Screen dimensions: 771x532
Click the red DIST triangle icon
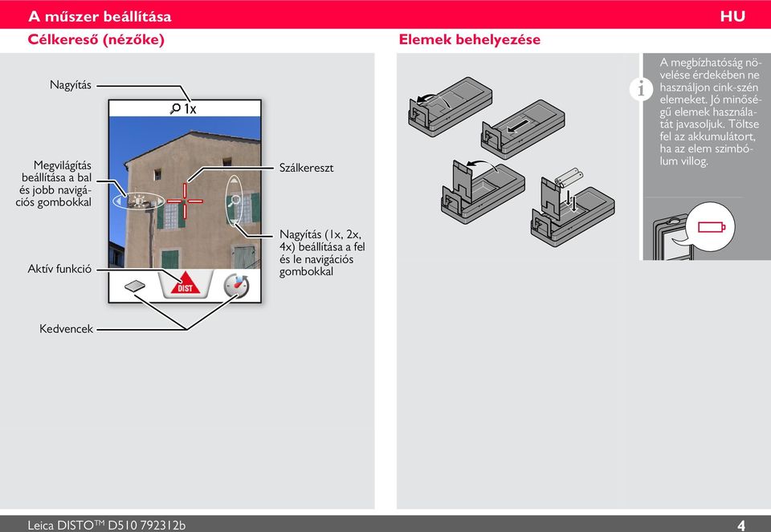pyautogui.click(x=185, y=283)
